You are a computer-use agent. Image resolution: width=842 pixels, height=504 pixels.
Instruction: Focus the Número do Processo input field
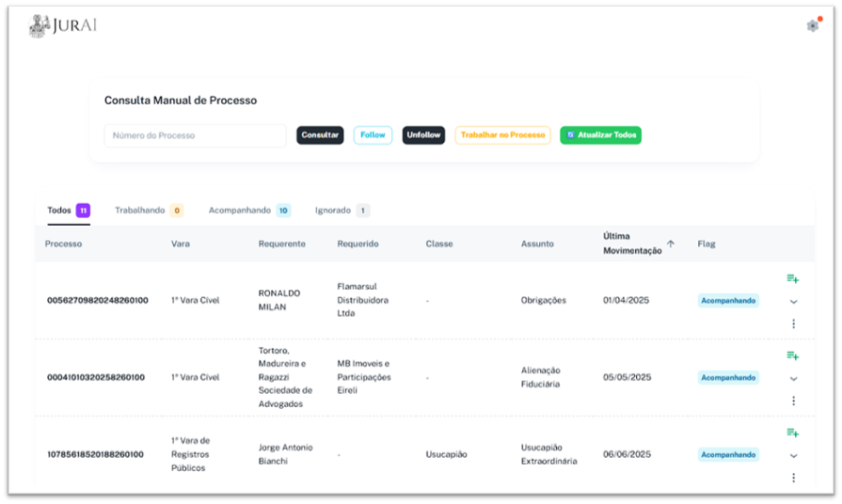(x=195, y=135)
